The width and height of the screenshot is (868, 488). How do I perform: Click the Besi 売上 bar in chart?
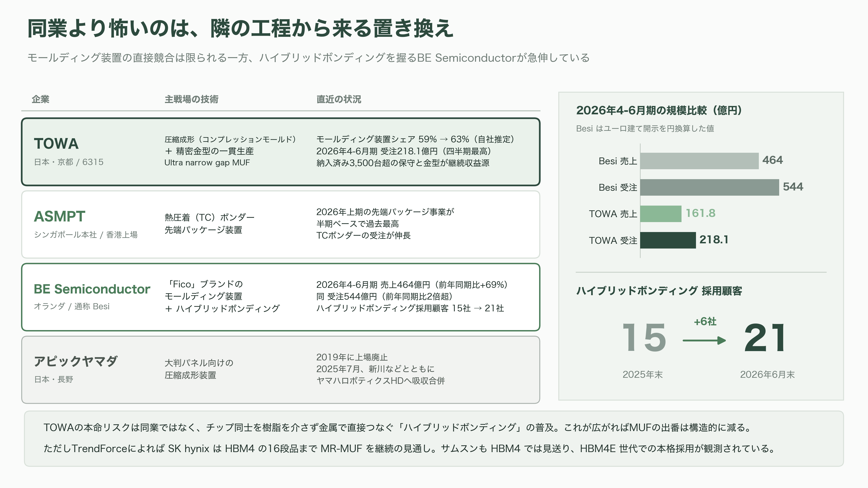pyautogui.click(x=700, y=161)
